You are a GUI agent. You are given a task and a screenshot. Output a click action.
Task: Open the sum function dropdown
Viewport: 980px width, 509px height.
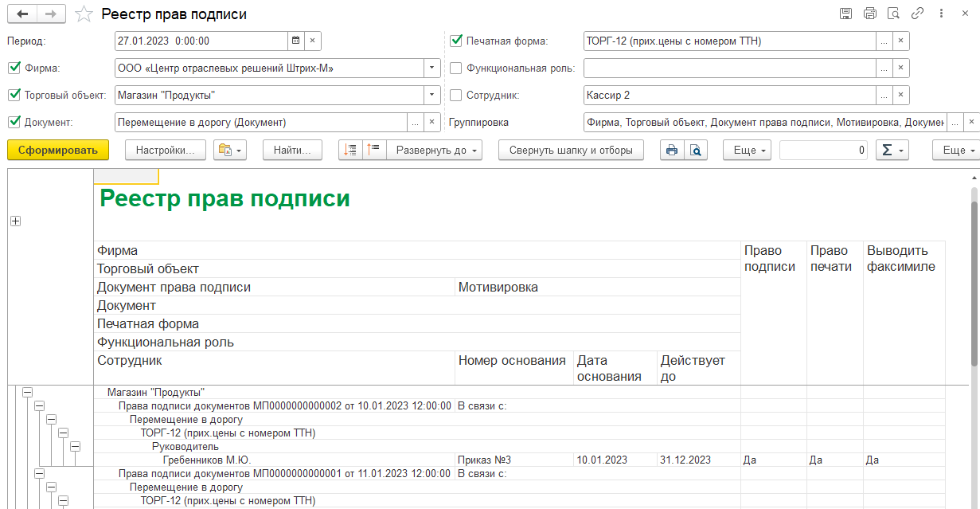(x=892, y=150)
